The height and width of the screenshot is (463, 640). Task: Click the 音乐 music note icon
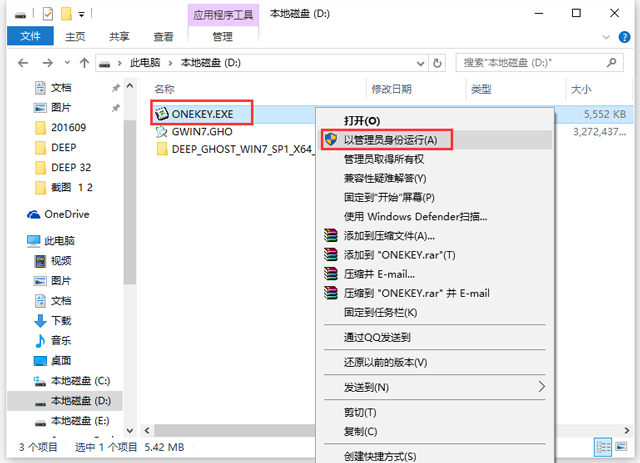point(40,341)
